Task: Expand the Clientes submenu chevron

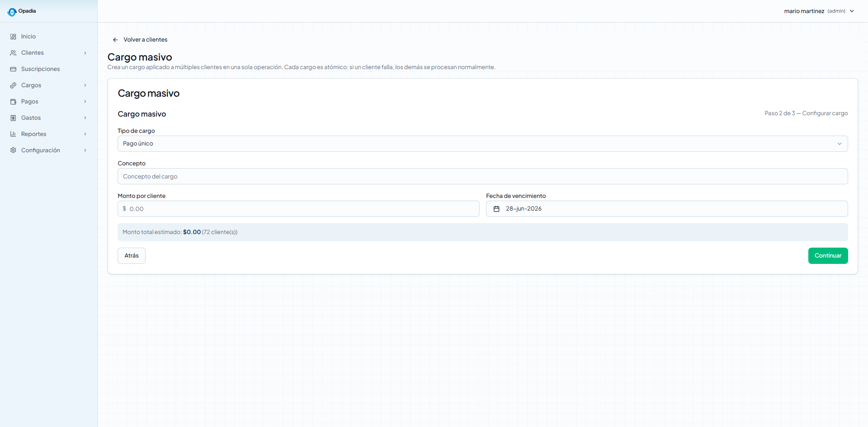Action: point(85,53)
